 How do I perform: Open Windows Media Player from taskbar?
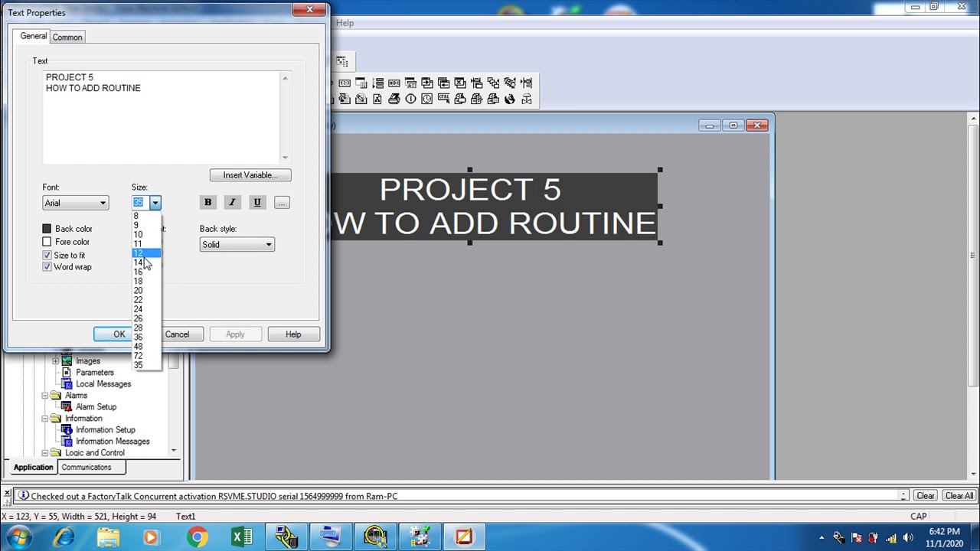[151, 537]
